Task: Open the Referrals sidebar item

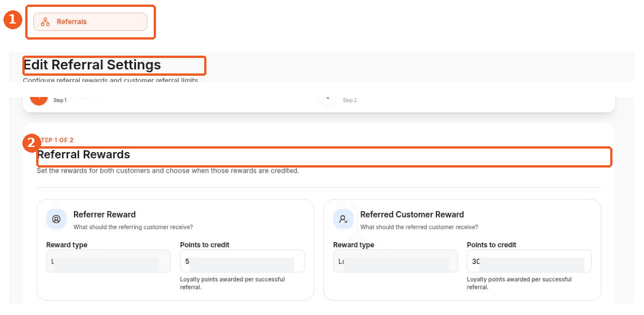Action: [x=90, y=22]
